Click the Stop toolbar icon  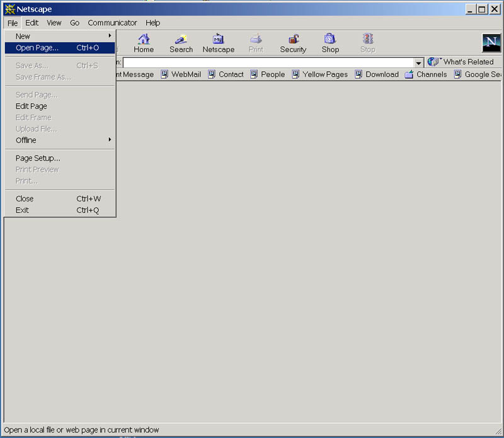pyautogui.click(x=368, y=39)
